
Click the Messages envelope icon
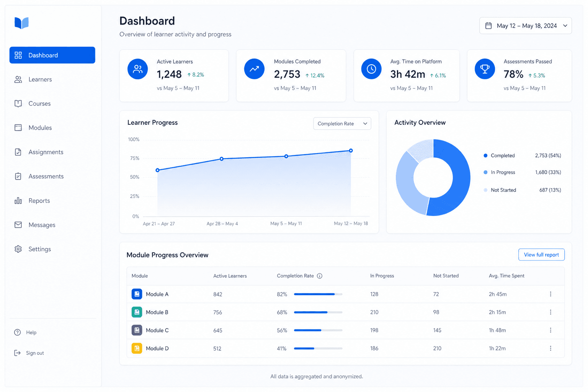18,225
